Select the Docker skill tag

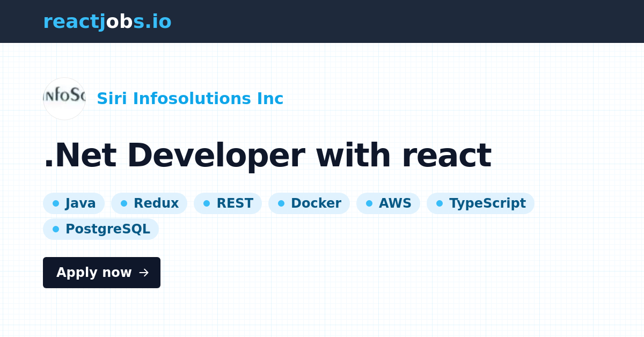pos(309,203)
